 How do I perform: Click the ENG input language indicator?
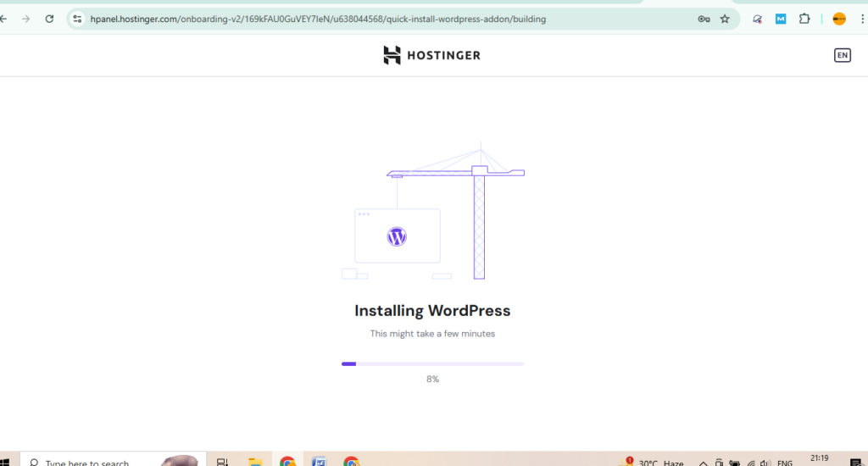(x=785, y=463)
